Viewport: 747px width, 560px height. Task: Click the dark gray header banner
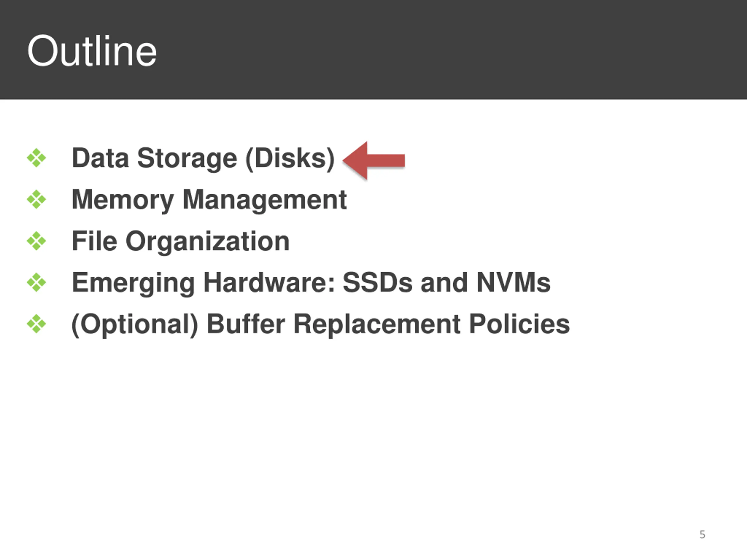(x=373, y=50)
